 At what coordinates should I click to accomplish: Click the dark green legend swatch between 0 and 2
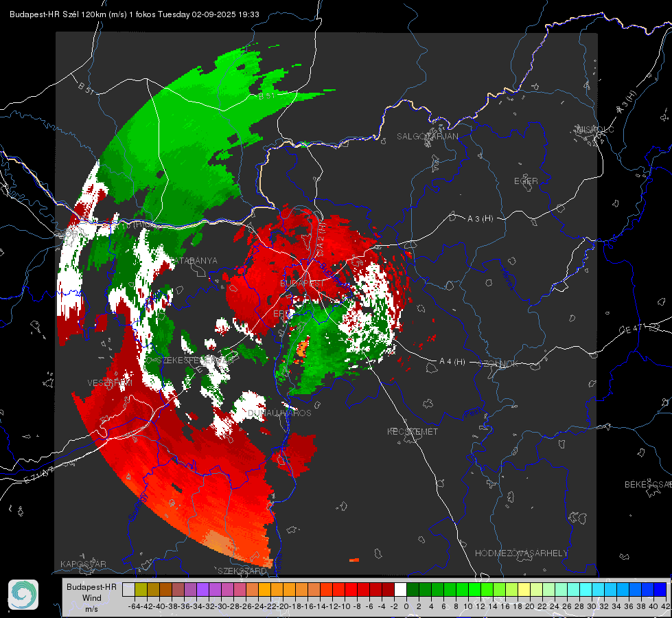click(x=413, y=590)
